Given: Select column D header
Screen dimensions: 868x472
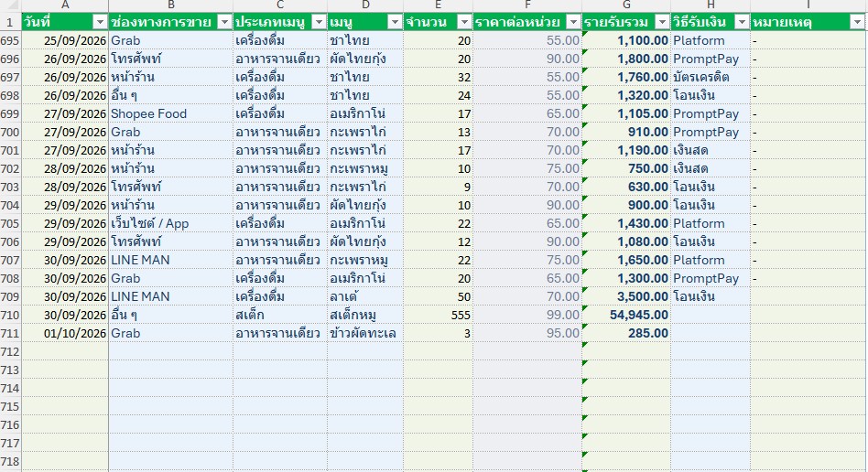Looking at the screenshot, I should tap(365, 5).
